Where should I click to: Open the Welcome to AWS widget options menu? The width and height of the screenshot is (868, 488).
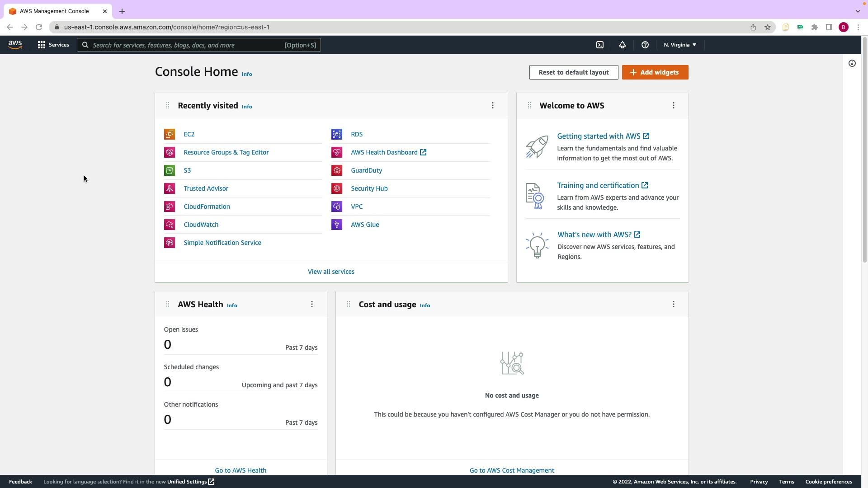point(674,105)
